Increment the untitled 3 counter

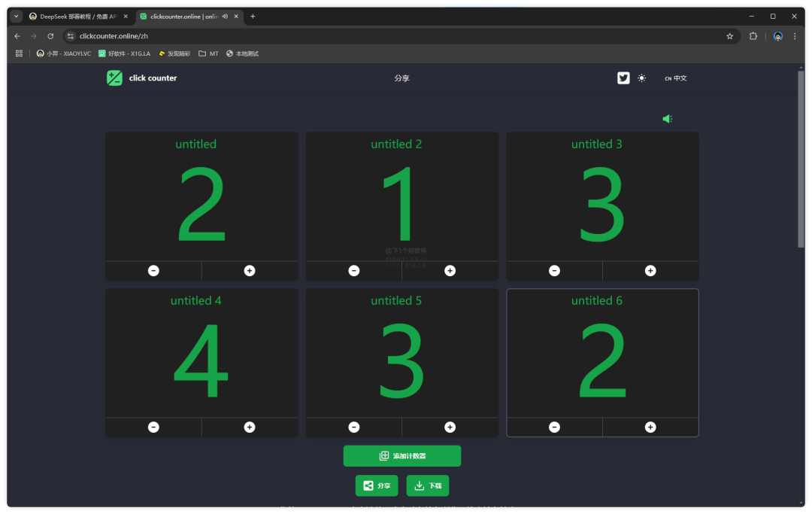point(650,270)
